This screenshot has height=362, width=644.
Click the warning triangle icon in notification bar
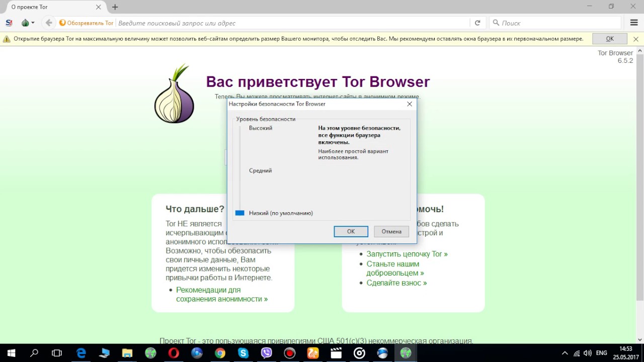coord(7,39)
